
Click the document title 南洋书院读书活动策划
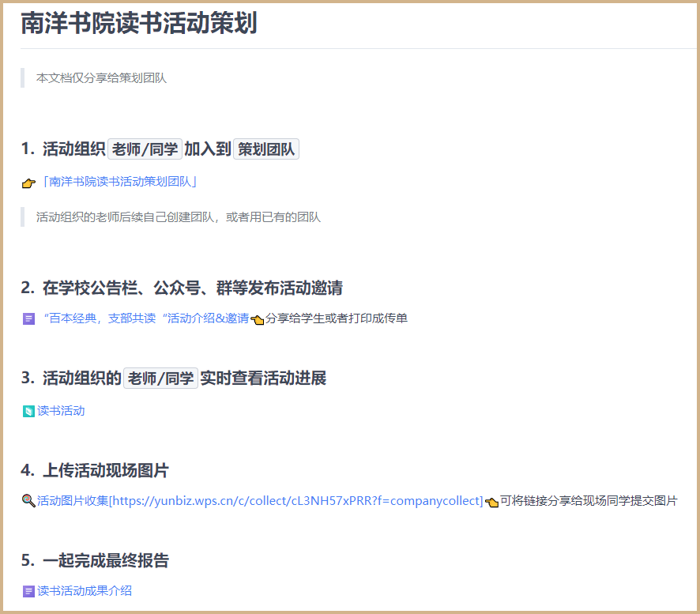click(x=139, y=24)
